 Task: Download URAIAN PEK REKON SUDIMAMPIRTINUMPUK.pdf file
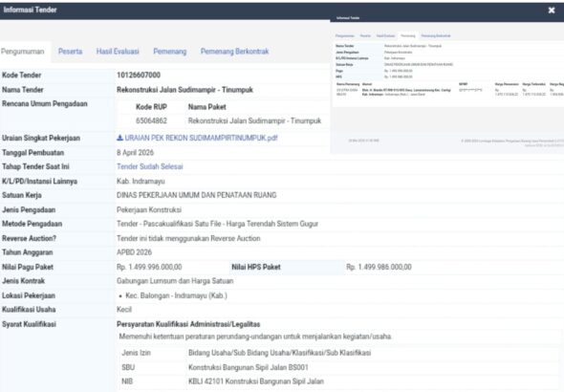201,138
